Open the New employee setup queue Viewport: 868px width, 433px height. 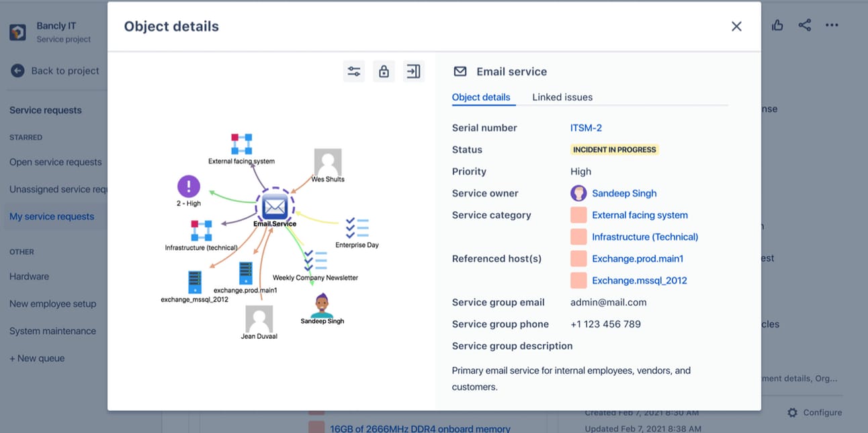[x=53, y=304]
